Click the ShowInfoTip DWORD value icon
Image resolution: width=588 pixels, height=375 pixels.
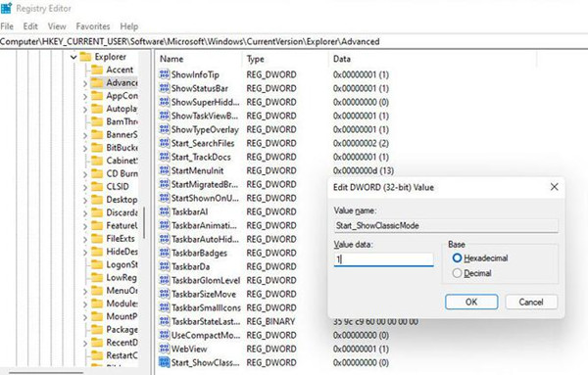[165, 74]
